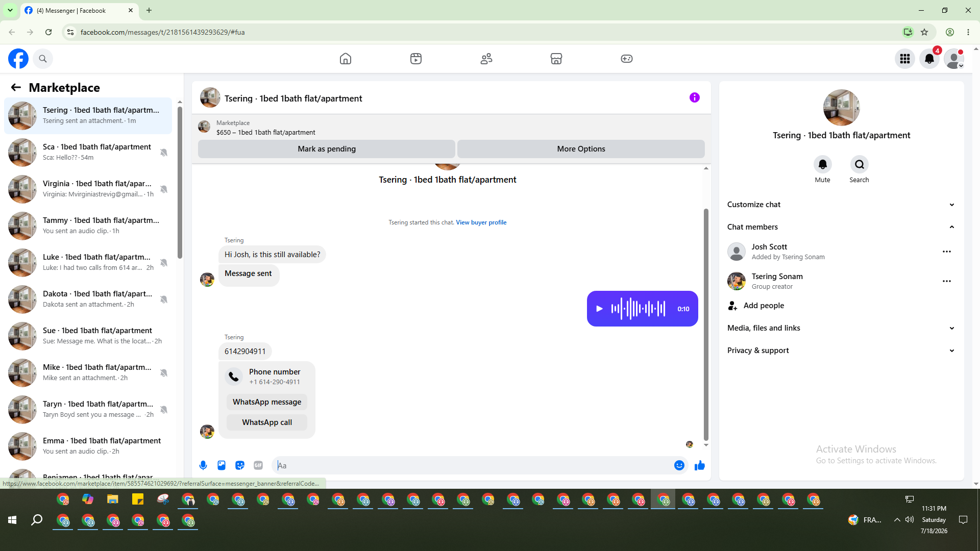Open conversation information purple icon
Screen dimensions: 980x551
click(695, 97)
